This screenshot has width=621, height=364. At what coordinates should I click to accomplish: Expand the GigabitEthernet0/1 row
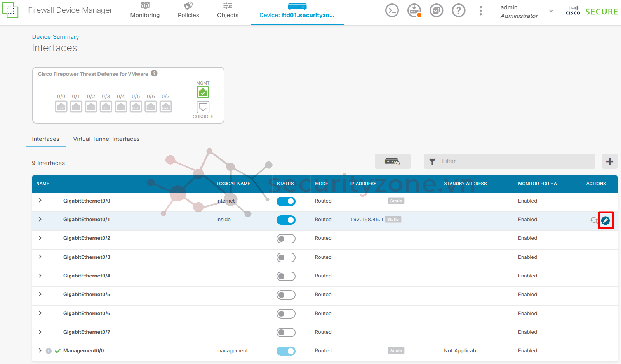click(40, 219)
